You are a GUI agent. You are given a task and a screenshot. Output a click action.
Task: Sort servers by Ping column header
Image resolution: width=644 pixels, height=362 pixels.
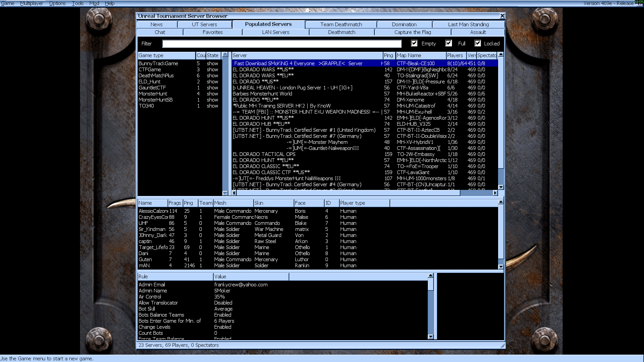[389, 55]
